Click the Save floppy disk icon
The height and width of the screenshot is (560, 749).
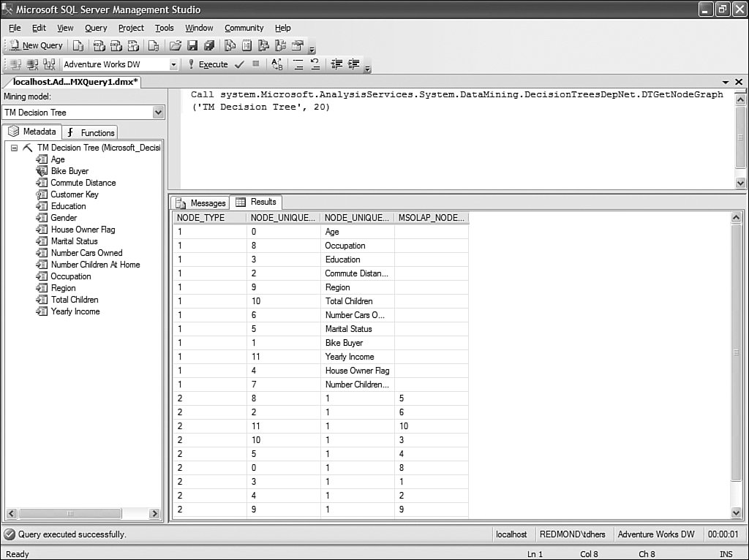(x=192, y=45)
